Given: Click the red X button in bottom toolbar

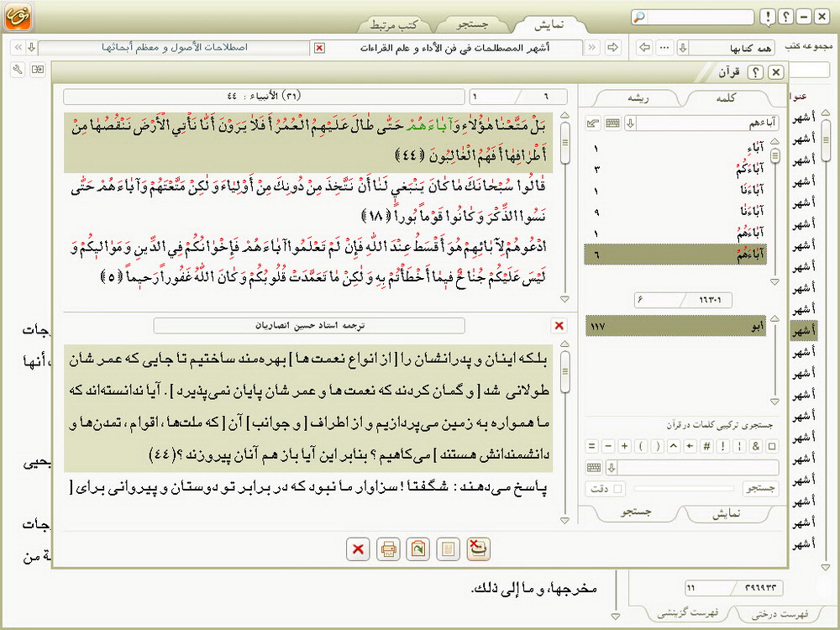Looking at the screenshot, I should [x=358, y=549].
